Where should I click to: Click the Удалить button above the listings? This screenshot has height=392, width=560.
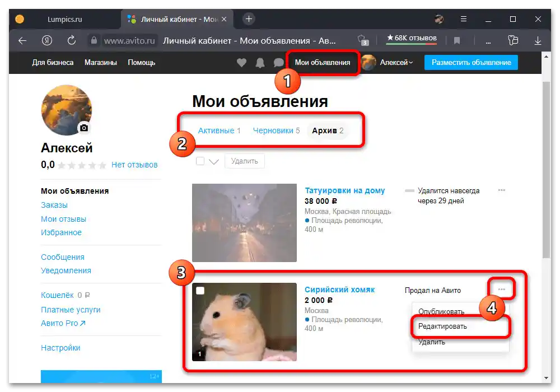click(244, 161)
